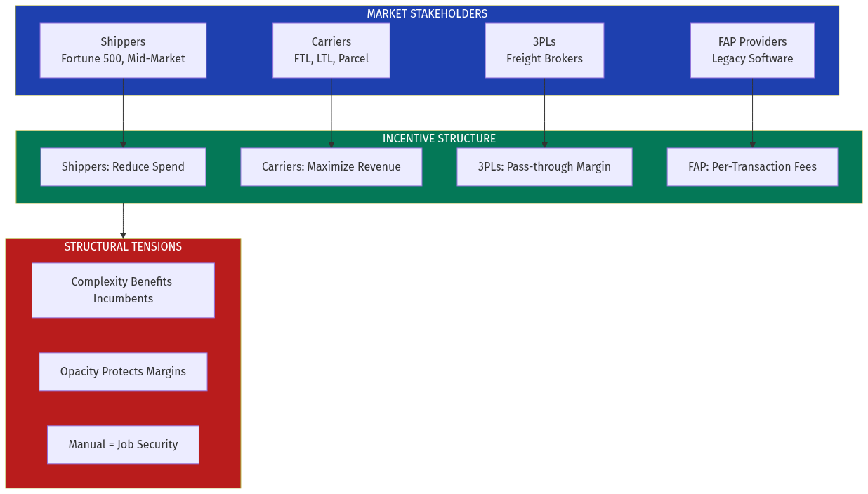Select the Shippers Fortune 500 node

point(123,50)
